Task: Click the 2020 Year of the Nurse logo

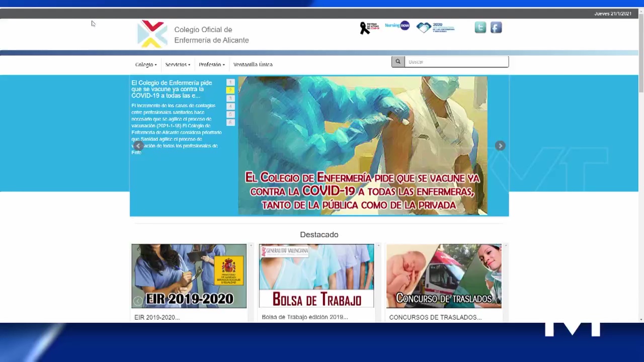Action: coord(436,27)
